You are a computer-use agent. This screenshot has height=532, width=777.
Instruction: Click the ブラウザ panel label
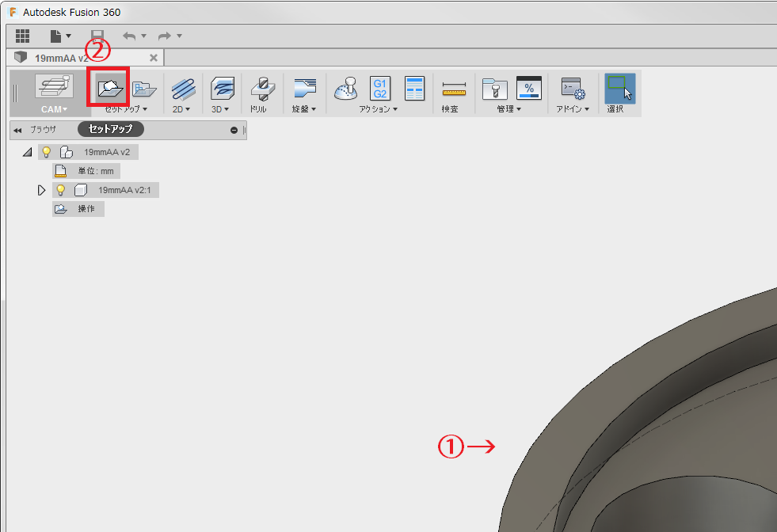43,130
